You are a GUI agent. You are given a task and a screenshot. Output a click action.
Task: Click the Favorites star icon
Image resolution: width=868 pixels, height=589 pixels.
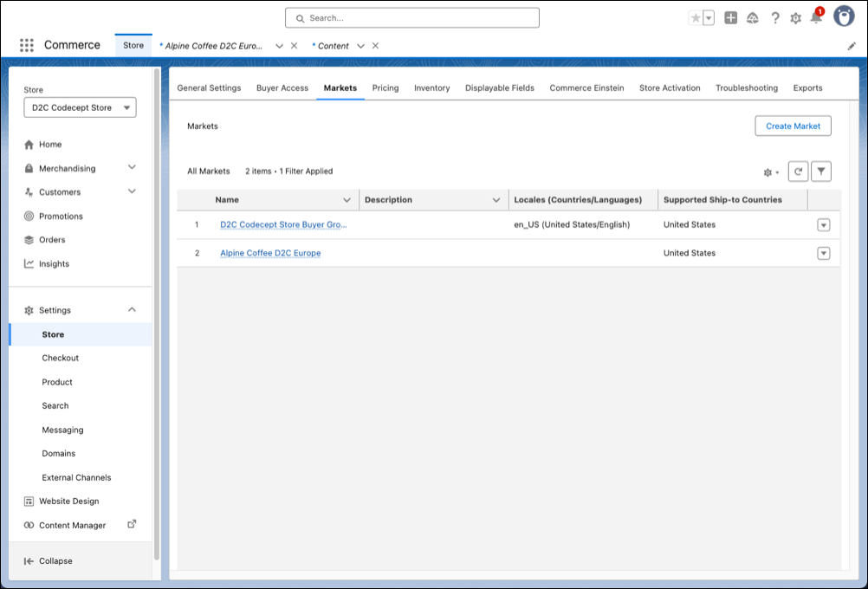tap(696, 18)
